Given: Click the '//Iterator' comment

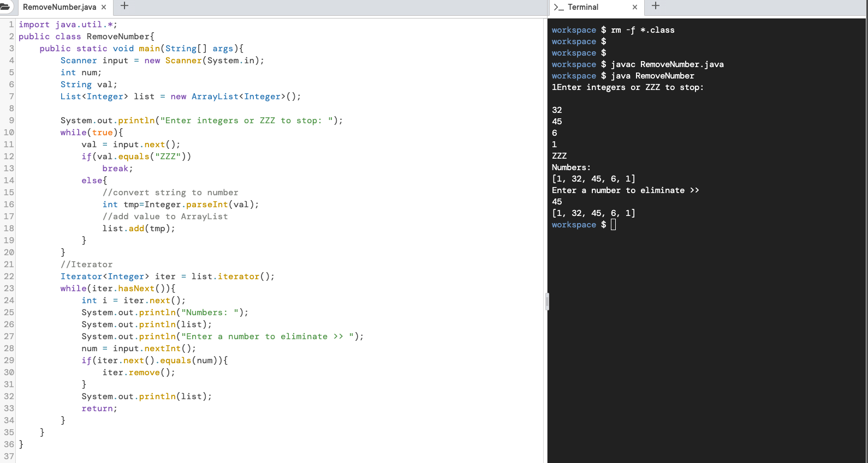Looking at the screenshot, I should tap(86, 264).
